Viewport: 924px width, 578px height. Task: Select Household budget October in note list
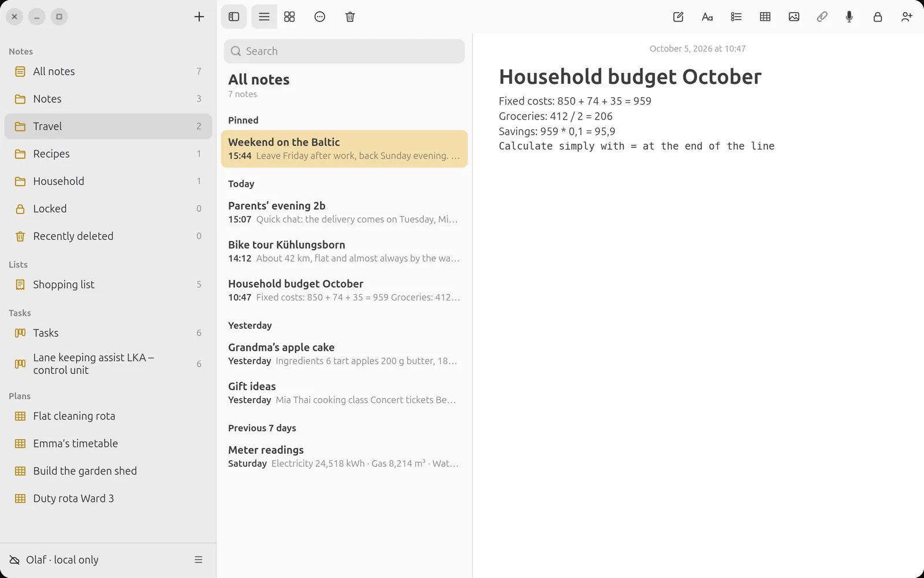point(344,290)
